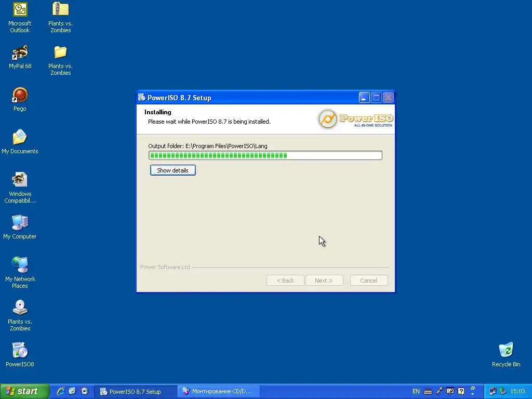Launch Windows Media Player from Quick Launch
Image resolution: width=532 pixels, height=399 pixels.
pyautogui.click(x=85, y=391)
